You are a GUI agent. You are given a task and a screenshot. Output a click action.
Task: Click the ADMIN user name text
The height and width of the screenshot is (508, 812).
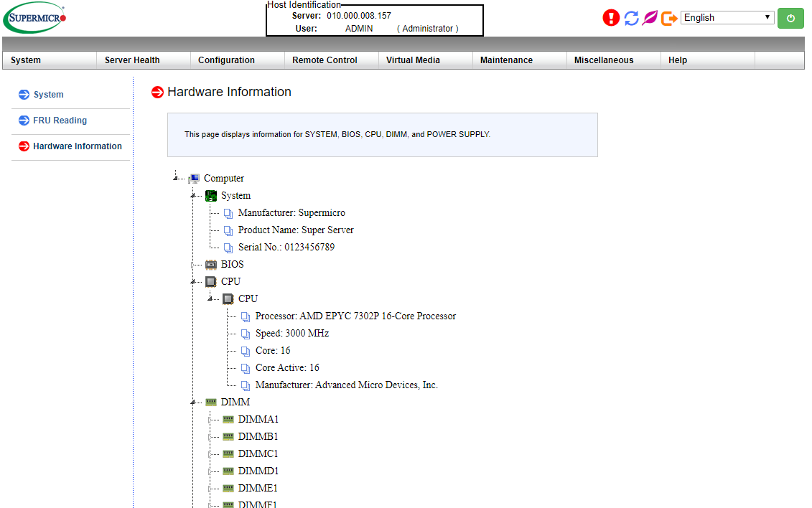(x=359, y=29)
